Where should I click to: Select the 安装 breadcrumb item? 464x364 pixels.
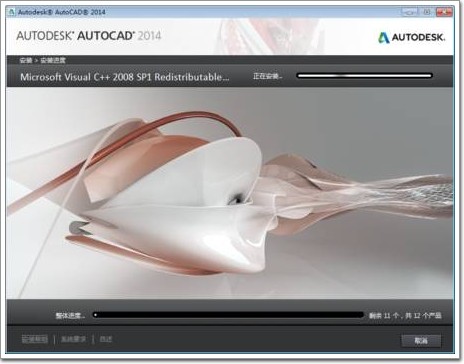tap(26, 60)
